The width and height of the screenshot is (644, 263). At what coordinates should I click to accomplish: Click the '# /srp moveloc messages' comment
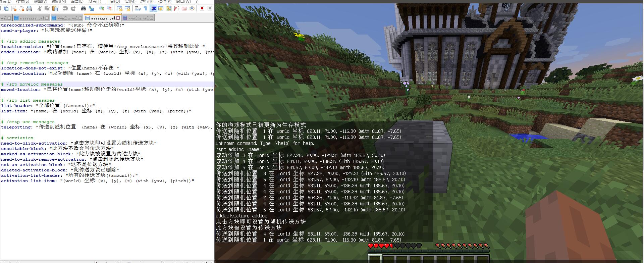point(32,84)
